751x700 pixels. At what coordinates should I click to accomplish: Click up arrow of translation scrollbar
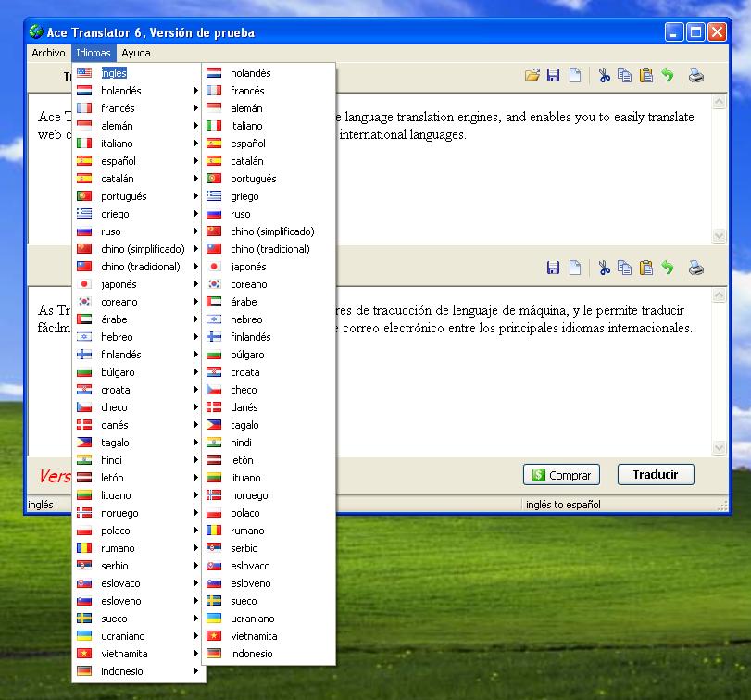(719, 295)
